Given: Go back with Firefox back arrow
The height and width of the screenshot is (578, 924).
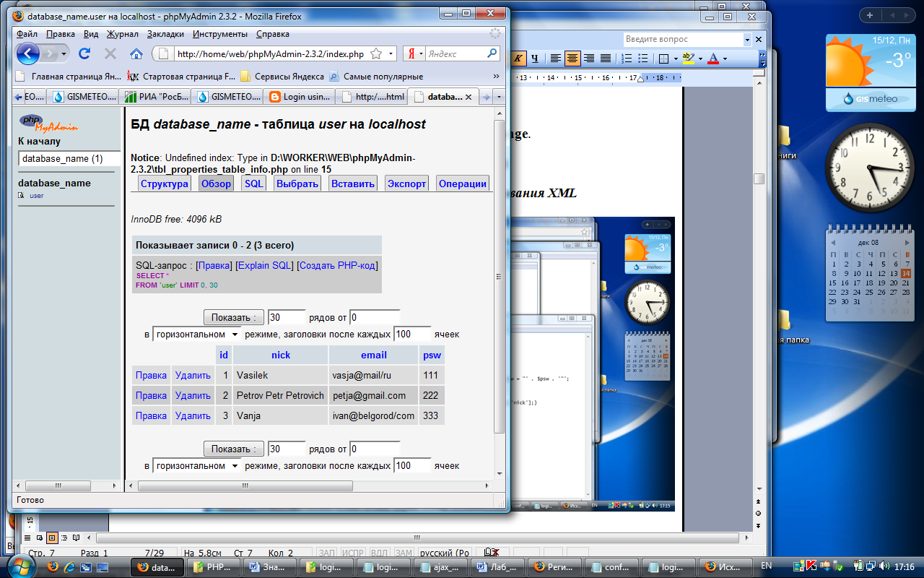Looking at the screenshot, I should 27,53.
